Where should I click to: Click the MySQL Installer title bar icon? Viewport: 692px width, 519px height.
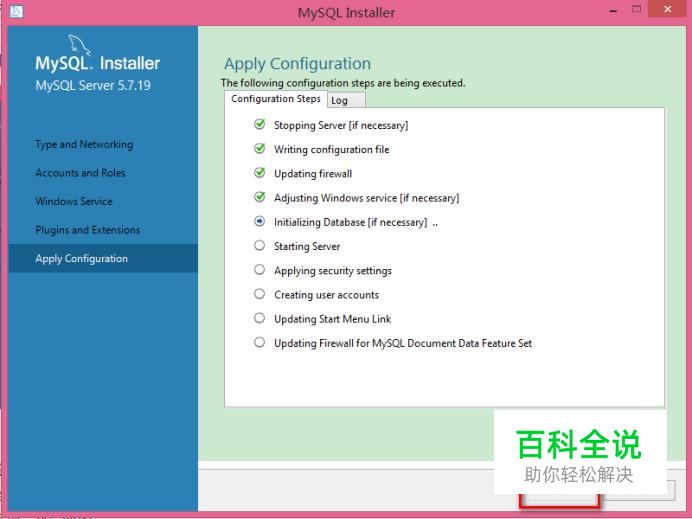tap(16, 11)
